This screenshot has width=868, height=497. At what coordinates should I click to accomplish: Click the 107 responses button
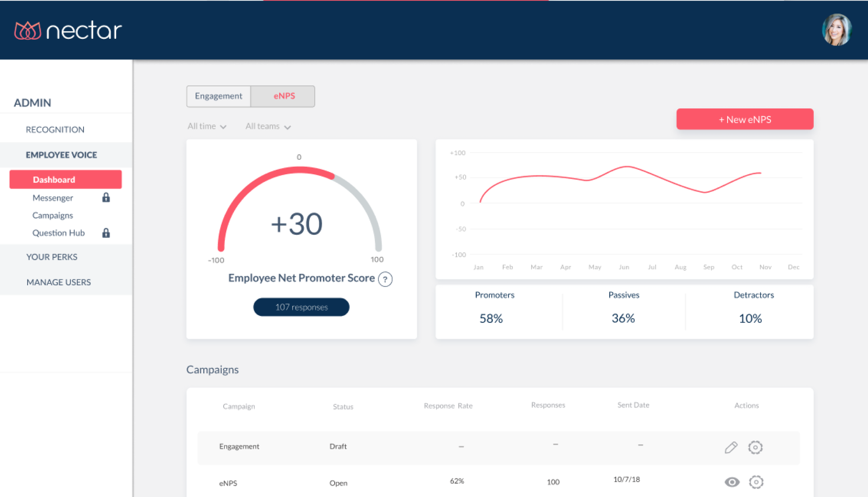pyautogui.click(x=301, y=307)
